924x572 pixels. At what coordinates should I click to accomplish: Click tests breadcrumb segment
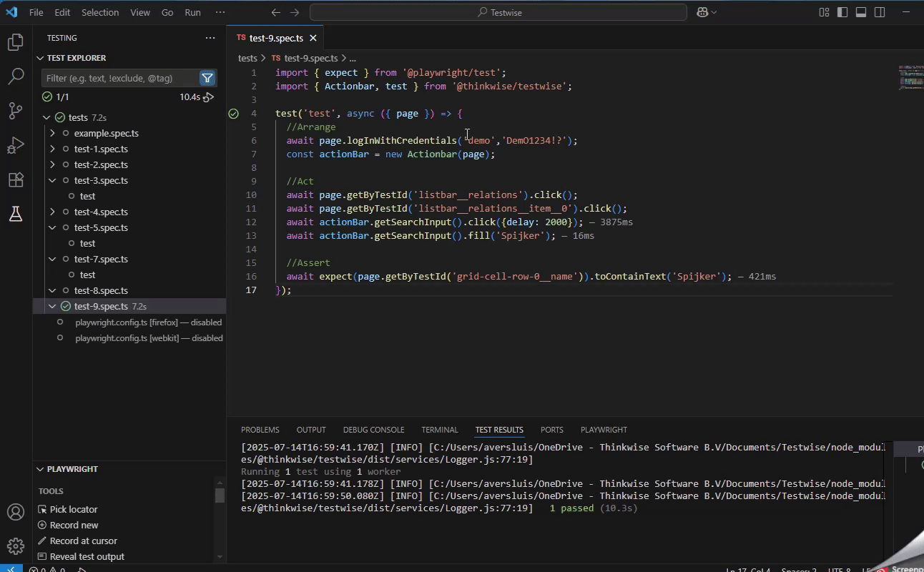click(x=247, y=58)
